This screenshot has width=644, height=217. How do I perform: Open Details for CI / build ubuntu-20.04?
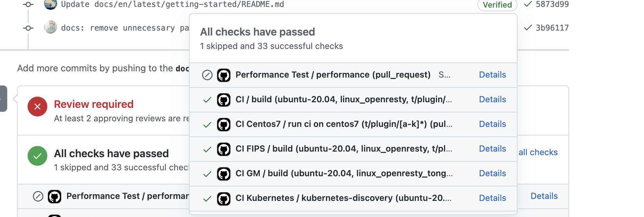pyautogui.click(x=492, y=99)
